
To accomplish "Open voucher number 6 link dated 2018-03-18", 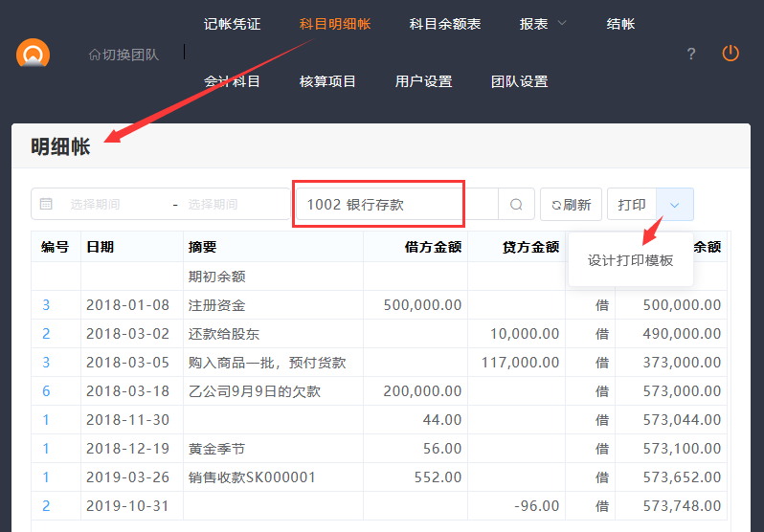I will click(46, 391).
